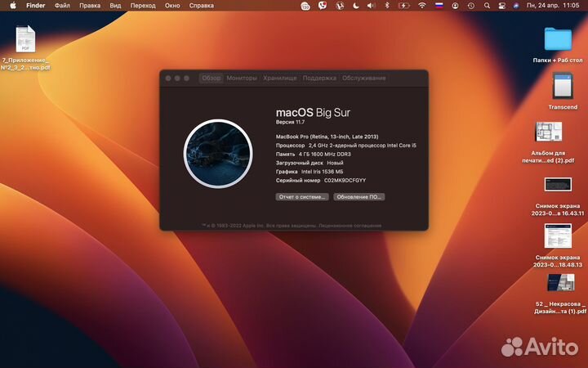Screen dimensions: 588x368
Task: Click the Обновление ПО button
Action: pyautogui.click(x=359, y=197)
